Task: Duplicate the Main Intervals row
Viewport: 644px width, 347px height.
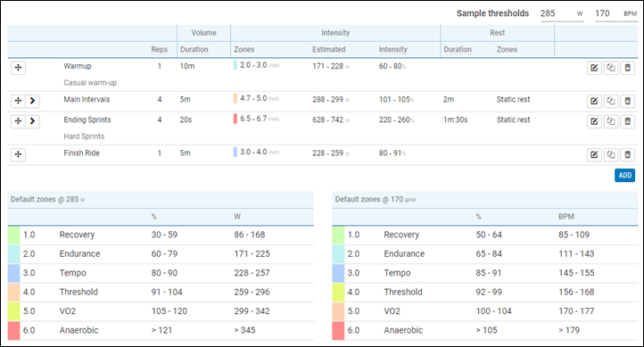Action: 611,101
